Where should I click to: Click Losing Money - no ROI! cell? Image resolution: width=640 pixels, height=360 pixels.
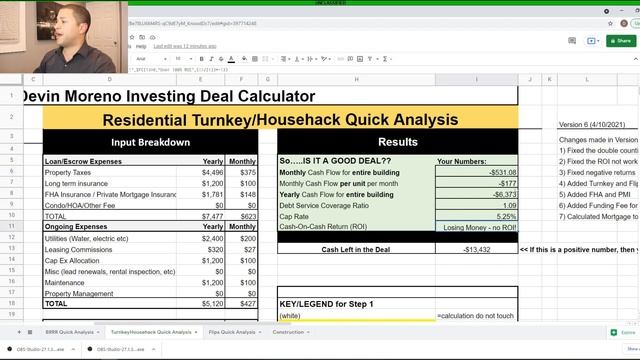point(476,227)
